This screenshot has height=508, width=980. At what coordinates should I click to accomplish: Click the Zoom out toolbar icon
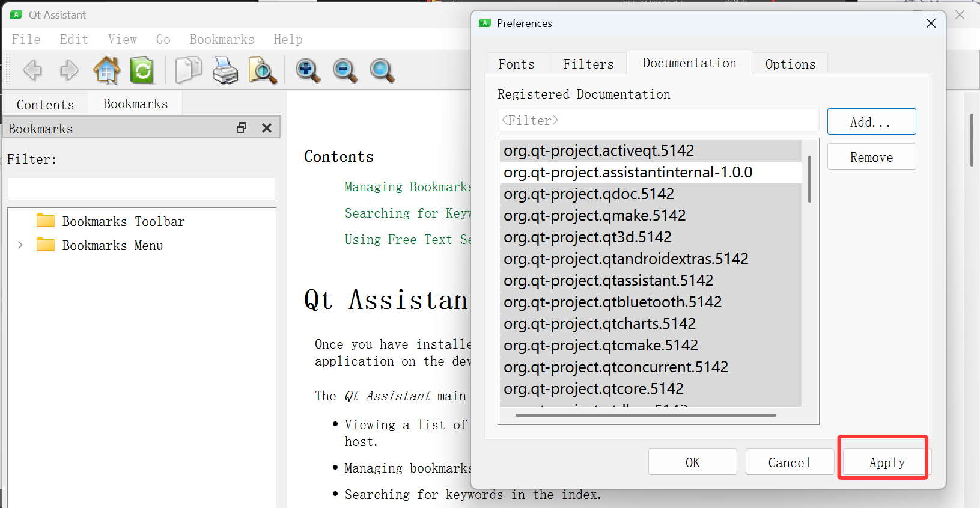pyautogui.click(x=345, y=70)
